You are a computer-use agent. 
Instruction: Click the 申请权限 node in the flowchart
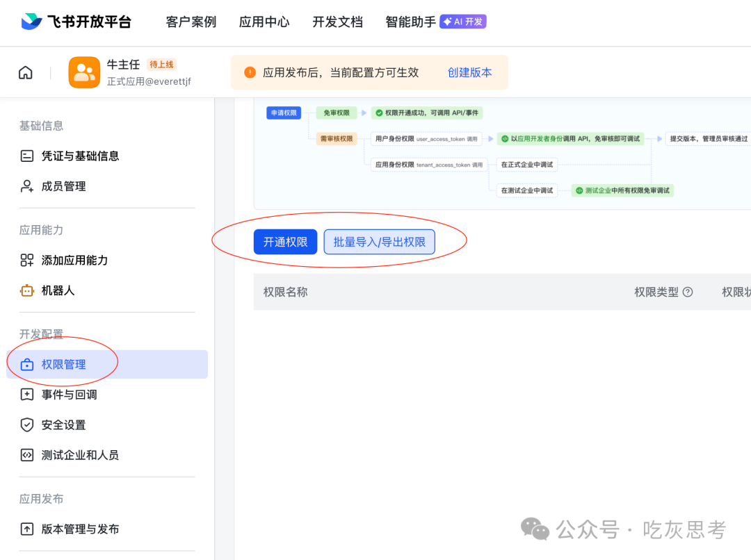tap(284, 113)
